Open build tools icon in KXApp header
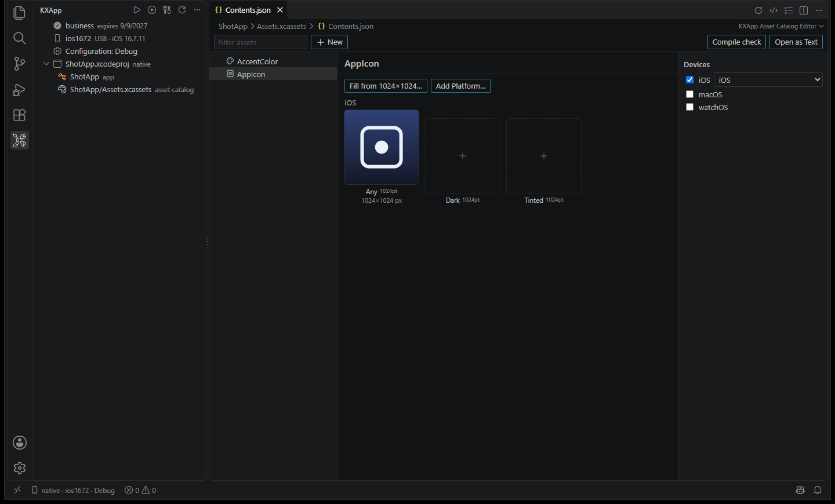 click(167, 10)
